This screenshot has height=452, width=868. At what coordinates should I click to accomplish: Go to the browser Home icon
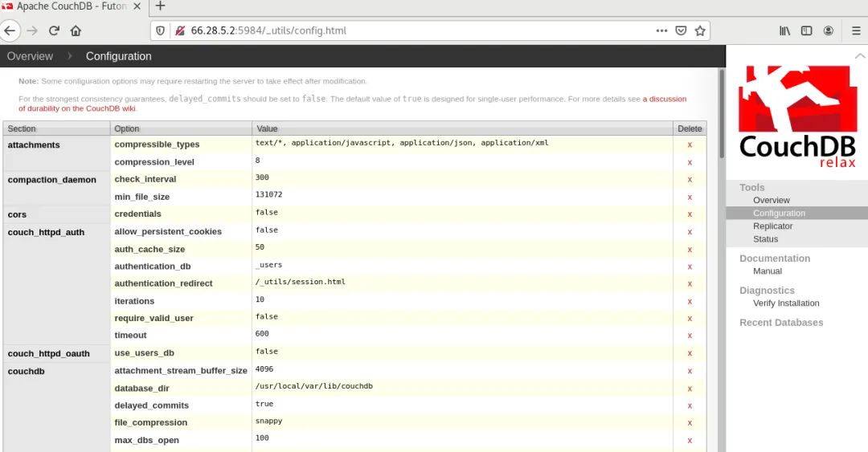pyautogui.click(x=76, y=31)
